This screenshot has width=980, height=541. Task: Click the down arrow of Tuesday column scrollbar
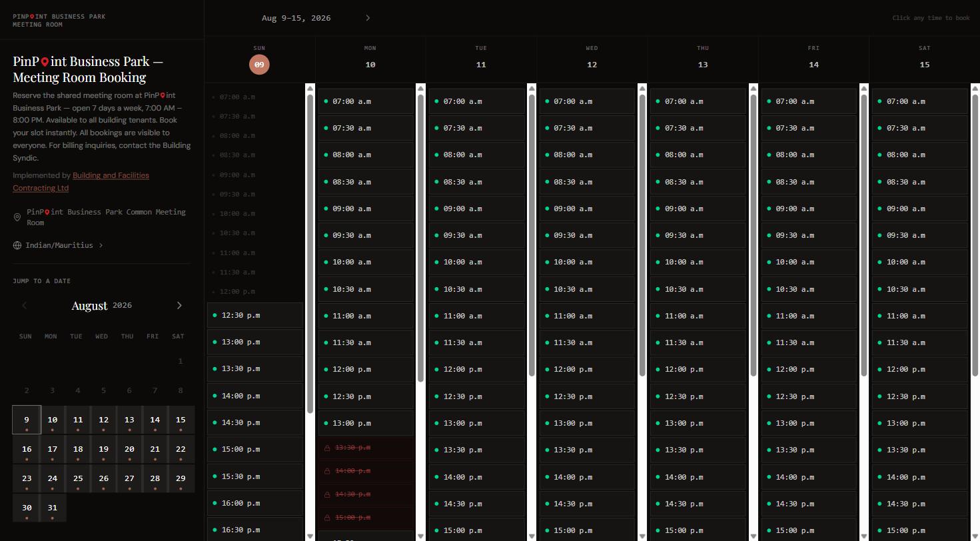click(x=532, y=536)
